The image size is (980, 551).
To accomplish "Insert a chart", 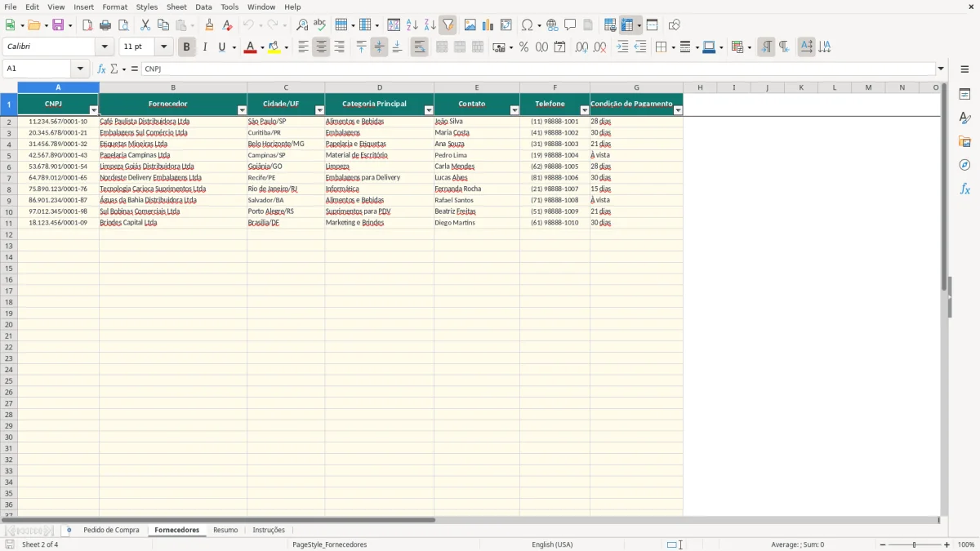I will click(x=488, y=25).
